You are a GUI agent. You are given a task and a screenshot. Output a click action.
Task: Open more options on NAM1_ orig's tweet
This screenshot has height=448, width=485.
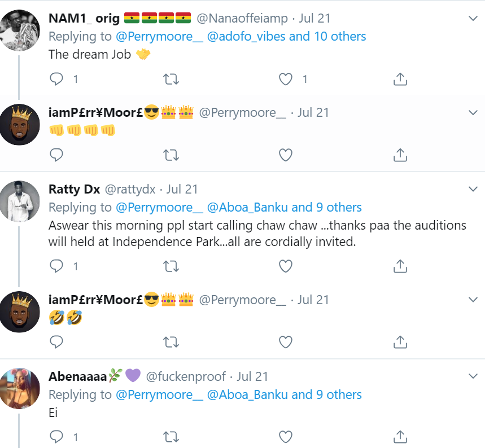point(473,19)
